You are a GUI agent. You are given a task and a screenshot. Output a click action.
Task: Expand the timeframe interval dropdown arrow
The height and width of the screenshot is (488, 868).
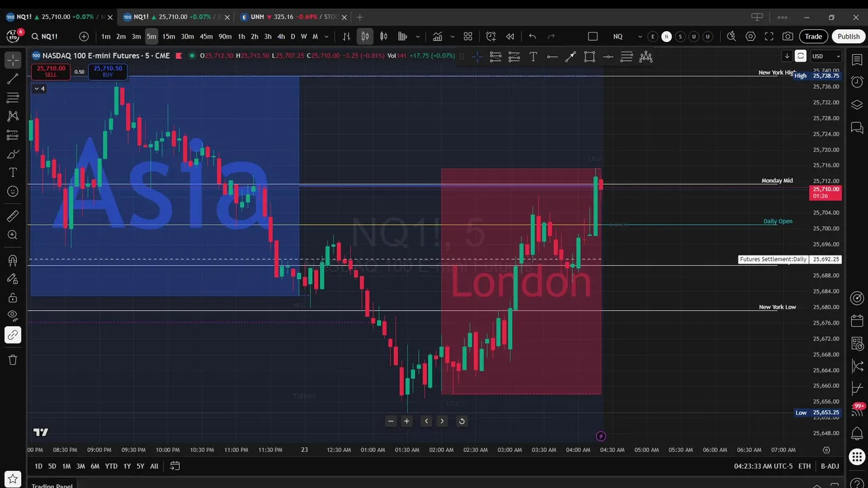(326, 37)
